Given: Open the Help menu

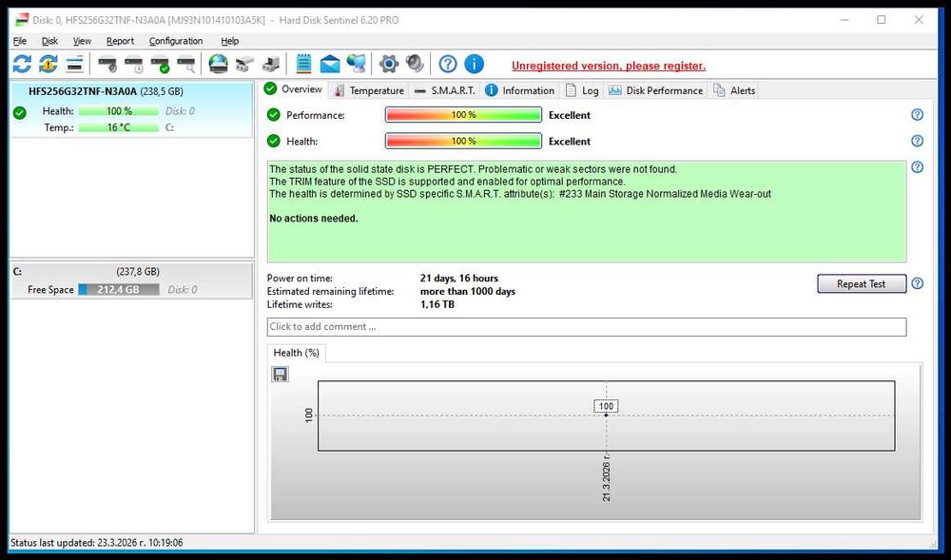Looking at the screenshot, I should point(229,41).
